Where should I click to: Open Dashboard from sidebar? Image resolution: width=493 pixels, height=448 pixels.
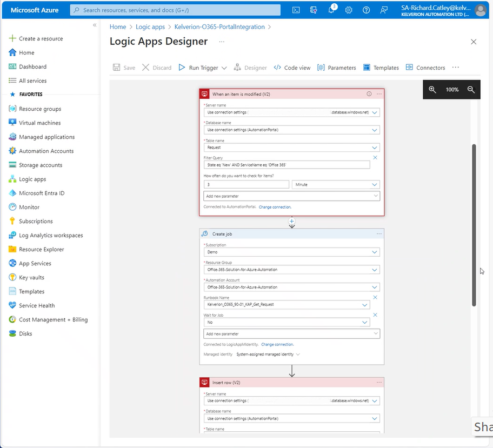pyautogui.click(x=32, y=66)
